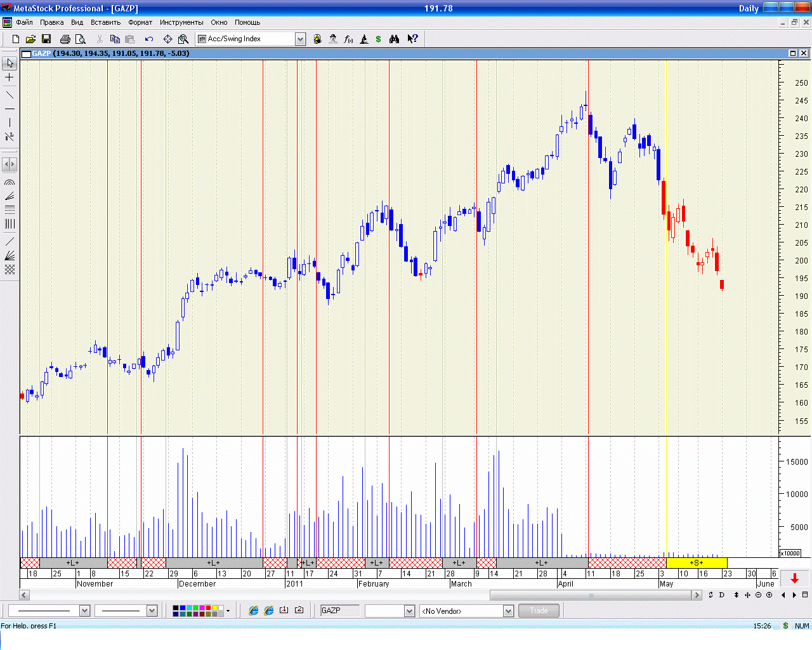The height and width of the screenshot is (650, 812).
Task: Select the trendline drawing tool
Action: (x=10, y=95)
